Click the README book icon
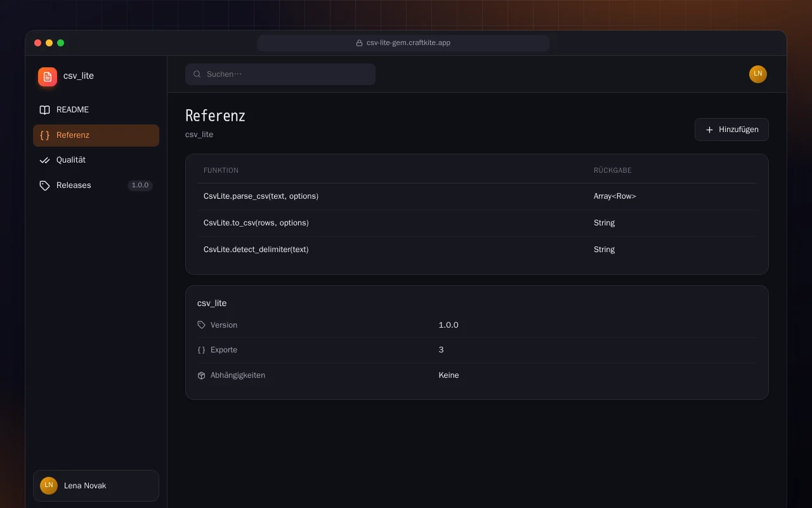 [44, 110]
